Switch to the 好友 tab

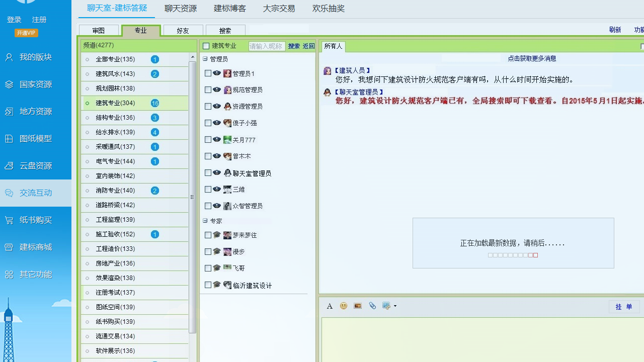(x=183, y=30)
